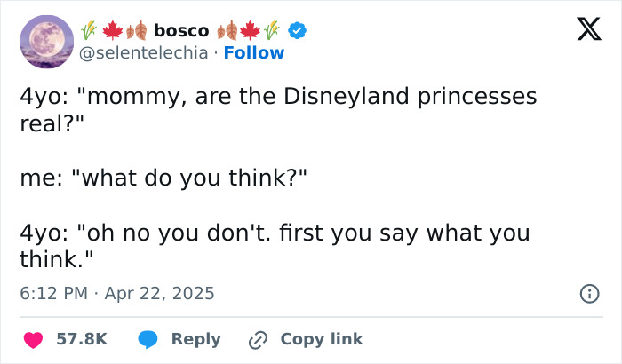Open bosco's display name profile link
Image resolution: width=622 pixels, height=364 pixels.
click(x=181, y=30)
